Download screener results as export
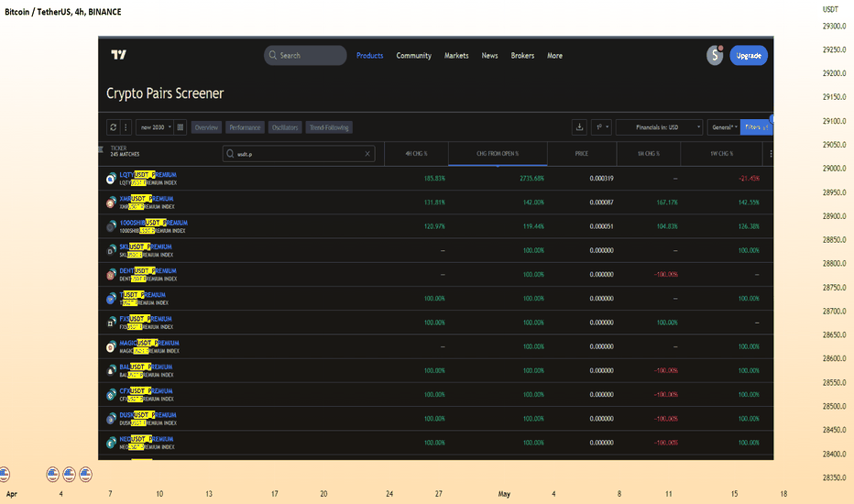 [x=579, y=127]
